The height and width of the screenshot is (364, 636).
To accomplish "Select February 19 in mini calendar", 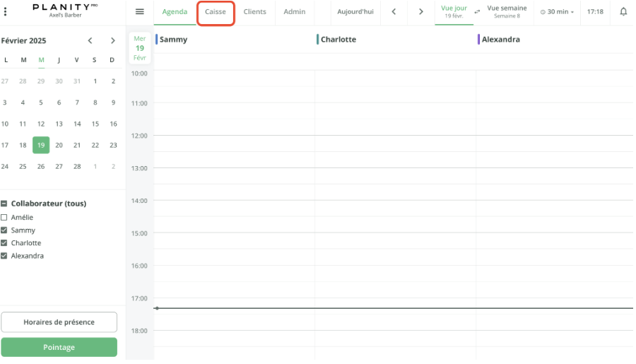I will (x=41, y=146).
